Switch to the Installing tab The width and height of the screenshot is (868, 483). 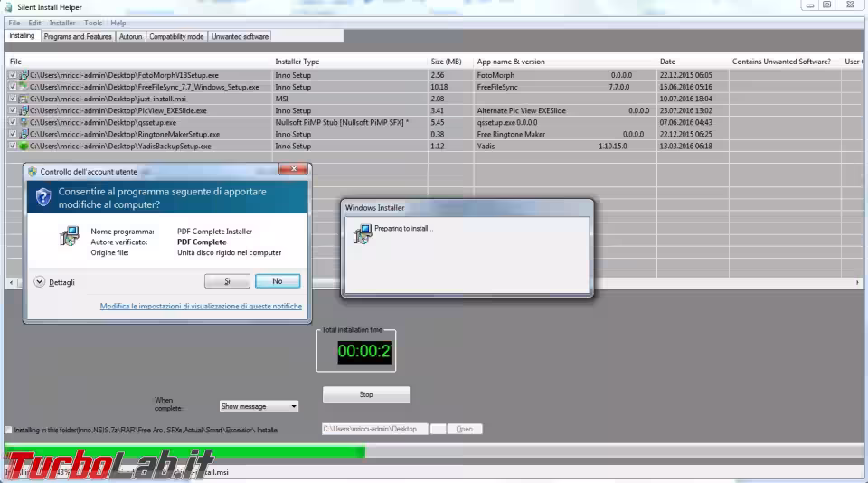pos(22,36)
